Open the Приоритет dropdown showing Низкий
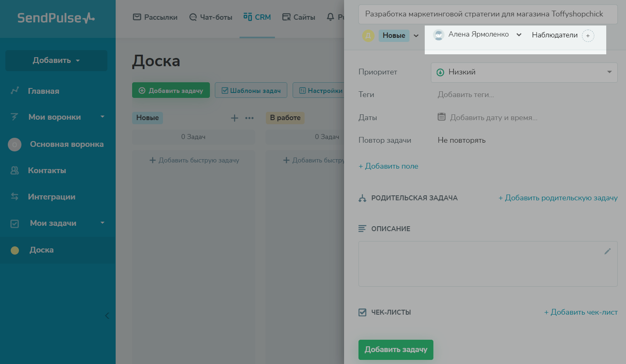626x364 pixels. [524, 72]
